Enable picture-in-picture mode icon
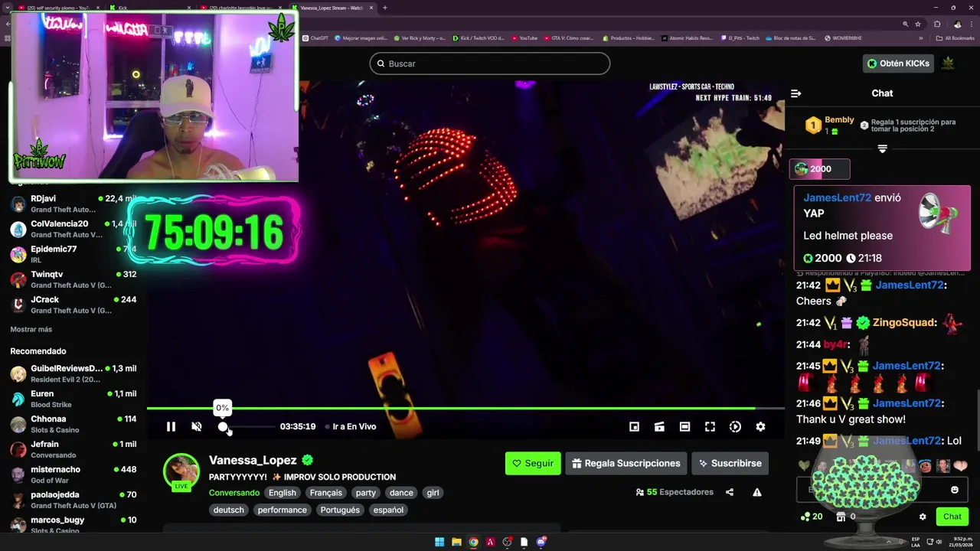This screenshot has width=980, height=551. (x=634, y=427)
